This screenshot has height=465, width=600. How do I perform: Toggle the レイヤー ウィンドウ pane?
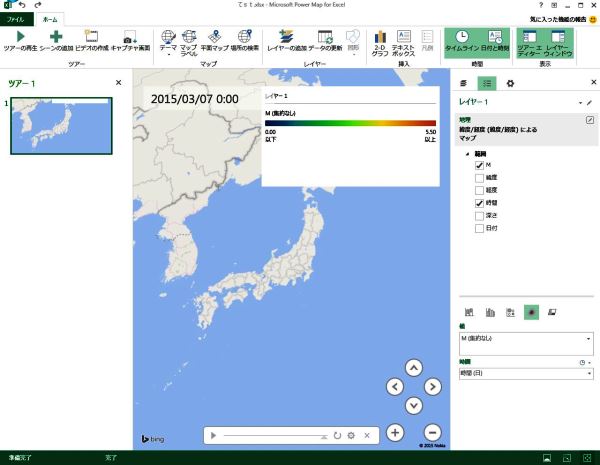click(558, 43)
